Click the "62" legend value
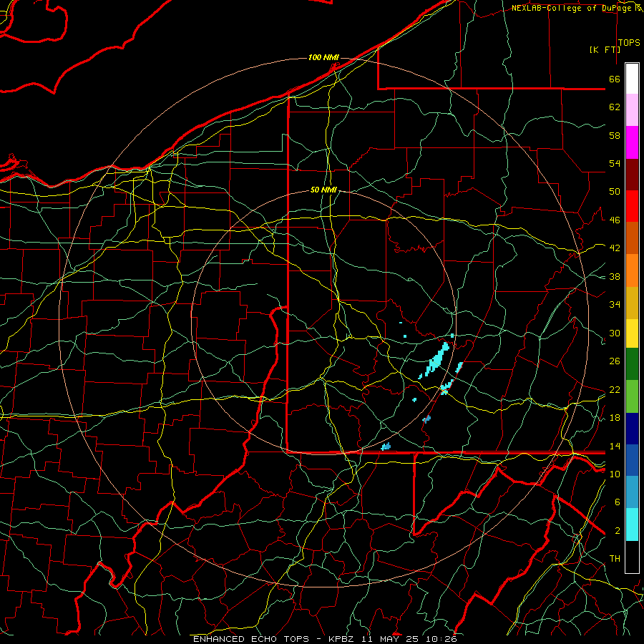Image resolution: width=644 pixels, height=644 pixels. [x=615, y=107]
